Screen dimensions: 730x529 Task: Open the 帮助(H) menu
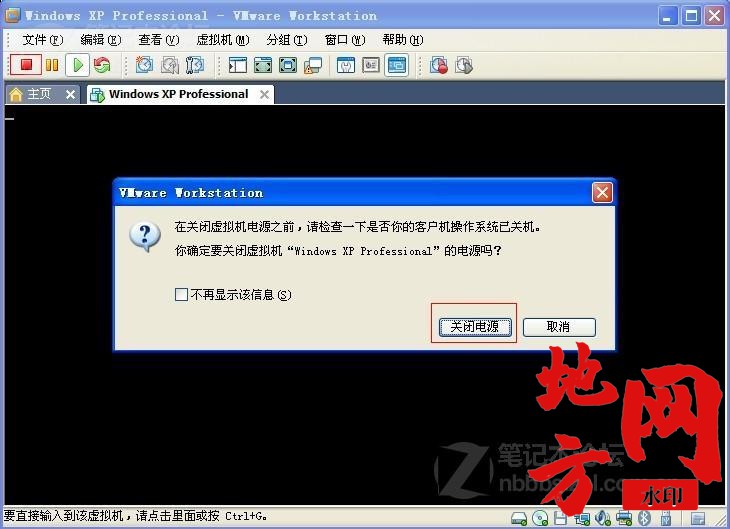[x=403, y=40]
